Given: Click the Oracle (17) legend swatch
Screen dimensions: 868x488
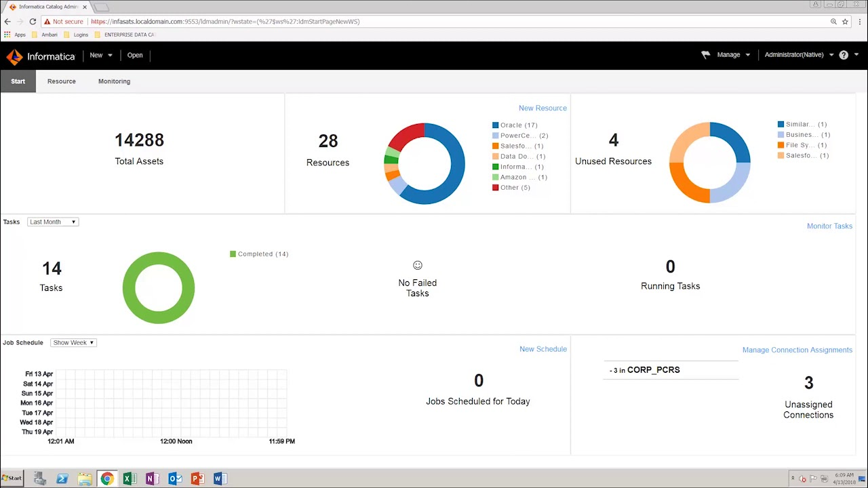Looking at the screenshot, I should point(496,125).
